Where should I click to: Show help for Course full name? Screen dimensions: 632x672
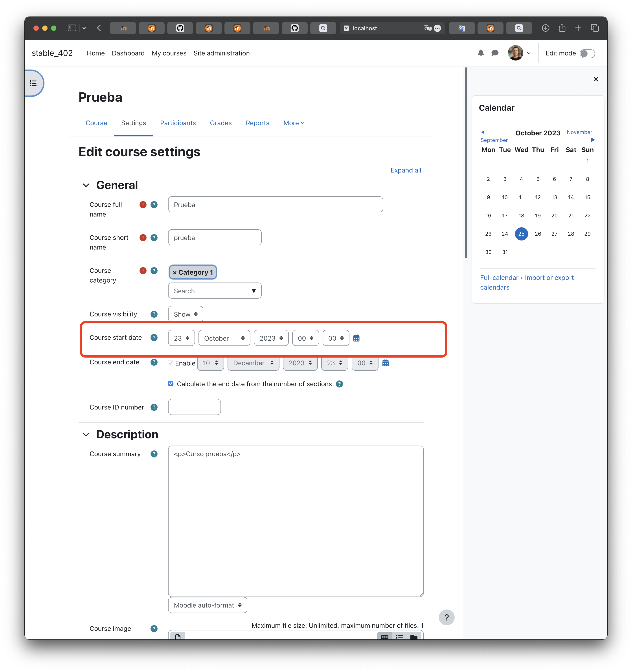click(x=154, y=204)
